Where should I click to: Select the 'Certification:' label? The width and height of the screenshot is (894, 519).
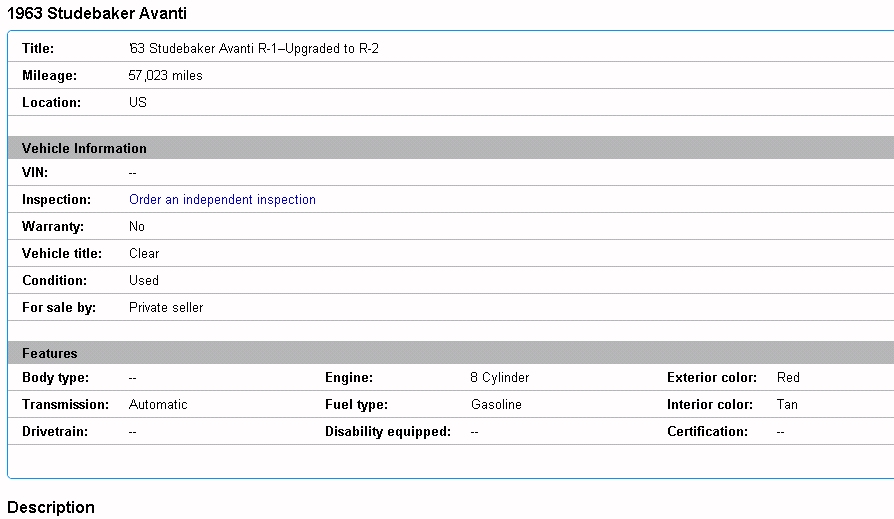(x=708, y=432)
